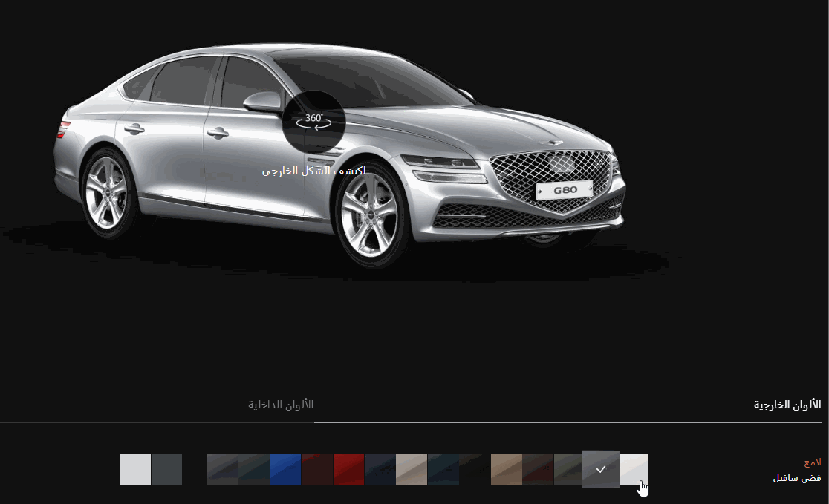Select the leftmost white color swatch
Screen dimensions: 829x504
pos(134,468)
